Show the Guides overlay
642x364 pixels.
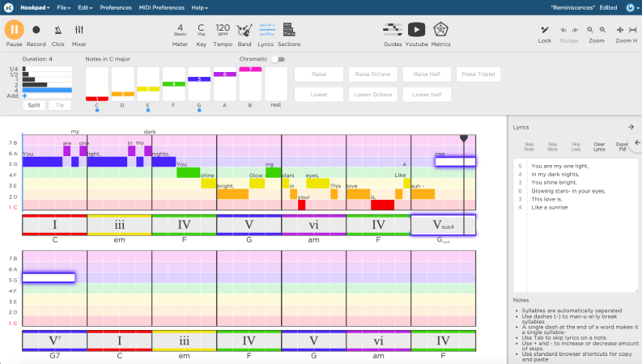(x=393, y=30)
